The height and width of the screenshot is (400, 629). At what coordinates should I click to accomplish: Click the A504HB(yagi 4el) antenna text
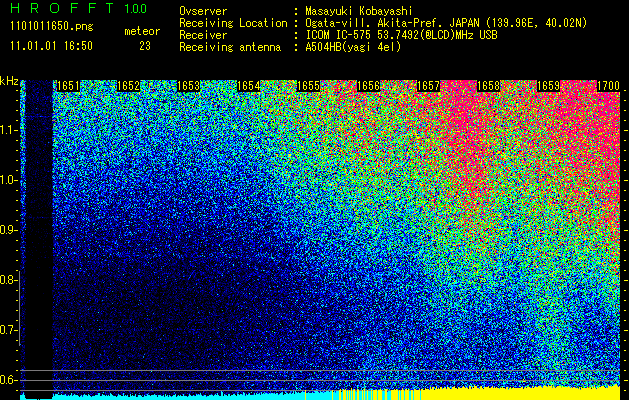pos(353,47)
